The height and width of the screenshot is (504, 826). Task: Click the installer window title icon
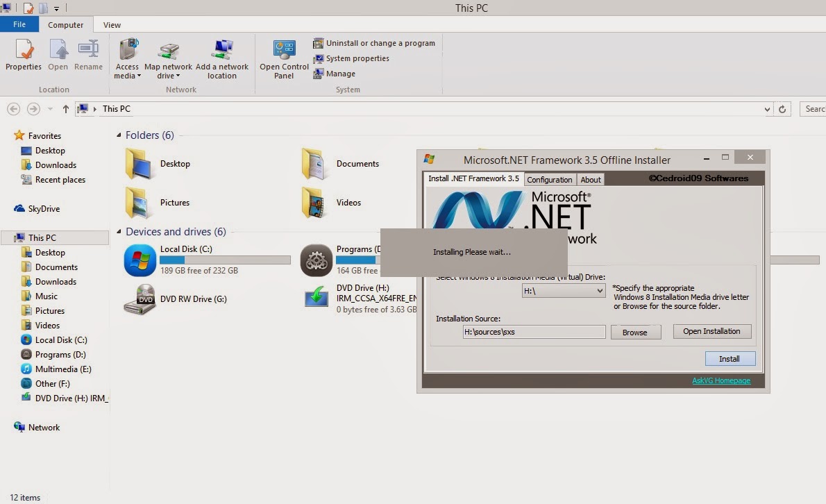point(430,159)
